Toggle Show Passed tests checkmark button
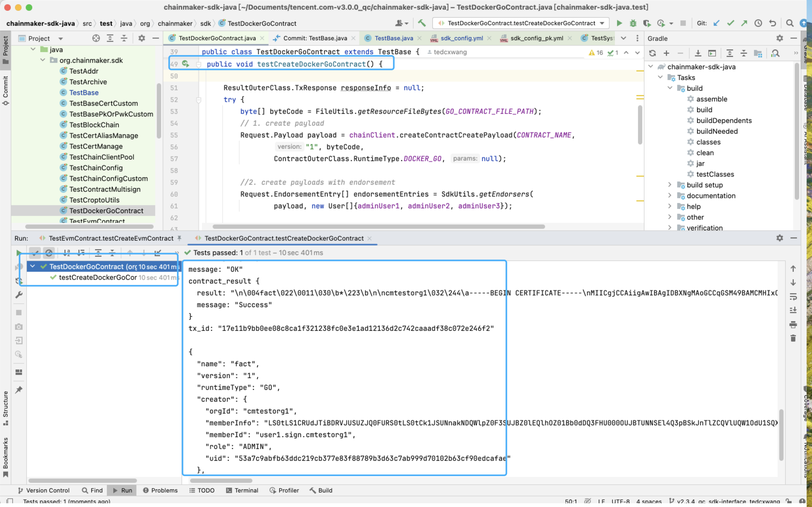812x507 pixels. click(35, 253)
